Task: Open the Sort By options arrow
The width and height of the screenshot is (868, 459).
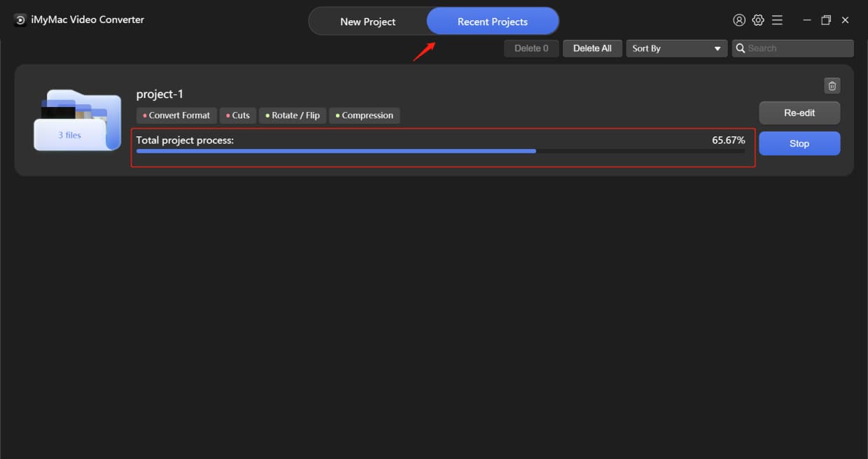Action: point(717,48)
